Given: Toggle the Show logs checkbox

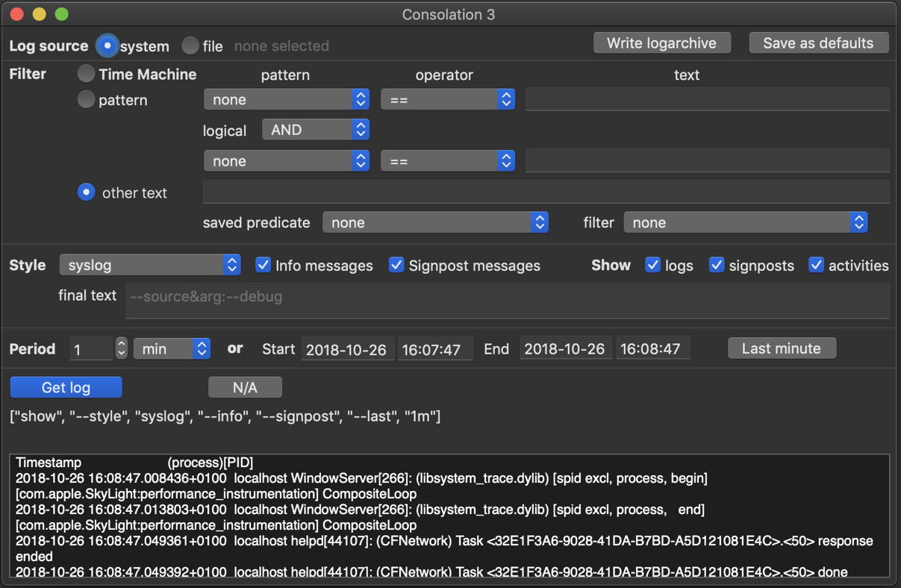Looking at the screenshot, I should click(x=652, y=266).
